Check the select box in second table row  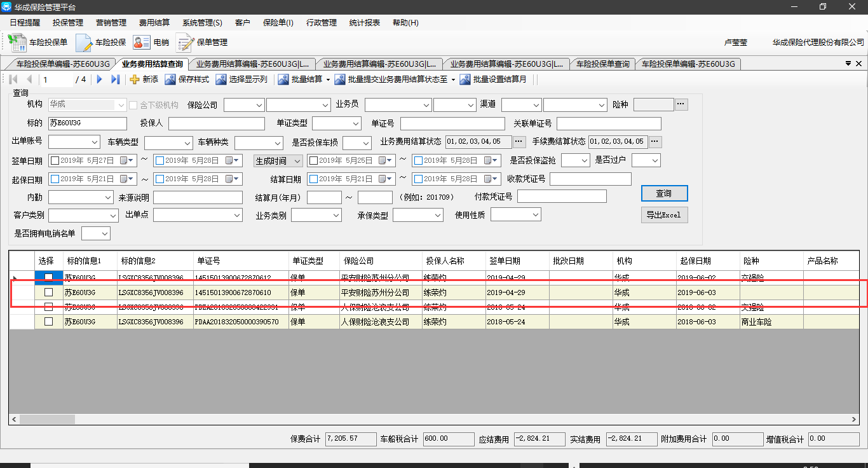click(48, 292)
